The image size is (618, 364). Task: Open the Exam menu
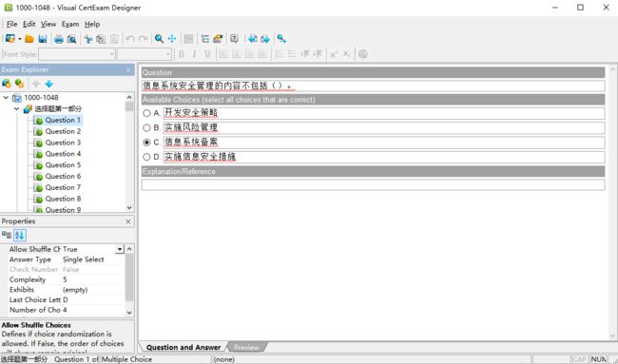(70, 24)
